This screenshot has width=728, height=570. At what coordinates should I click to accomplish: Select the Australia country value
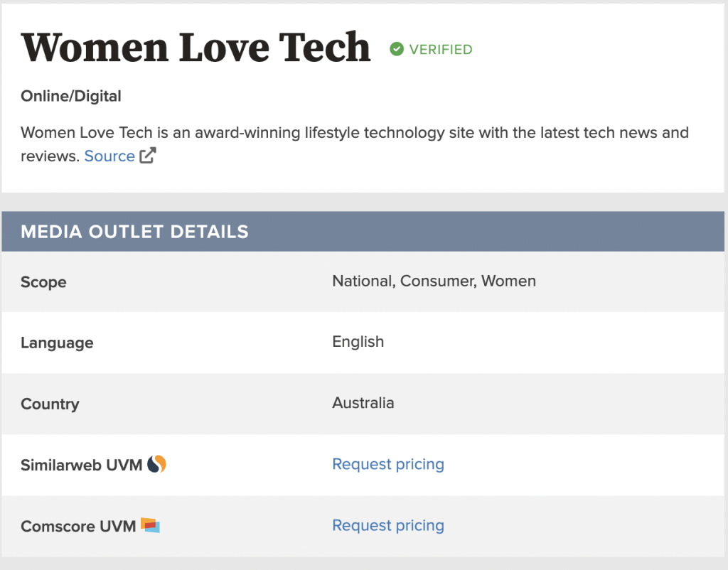tap(363, 403)
